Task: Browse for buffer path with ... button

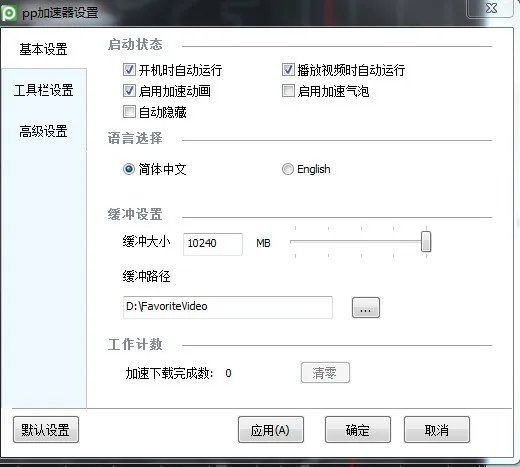Action: pos(366,308)
